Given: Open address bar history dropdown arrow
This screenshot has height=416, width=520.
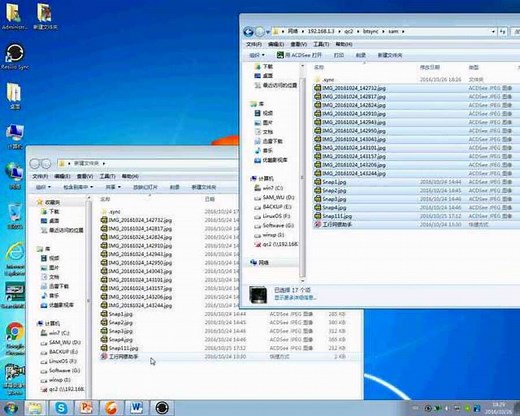Looking at the screenshot, I should [x=493, y=31].
